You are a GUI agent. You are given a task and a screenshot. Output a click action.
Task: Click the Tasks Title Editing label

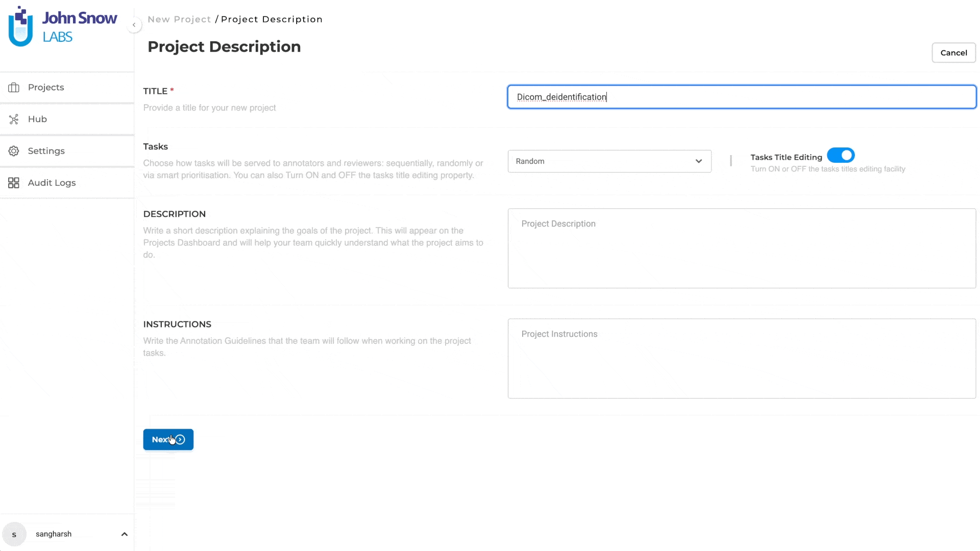pos(786,157)
